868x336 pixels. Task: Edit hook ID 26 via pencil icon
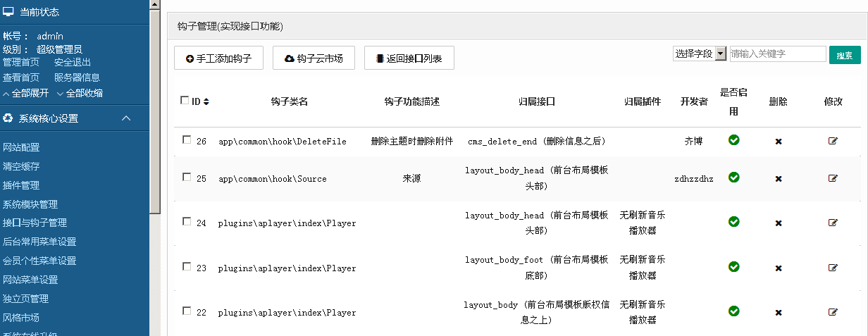click(x=833, y=141)
